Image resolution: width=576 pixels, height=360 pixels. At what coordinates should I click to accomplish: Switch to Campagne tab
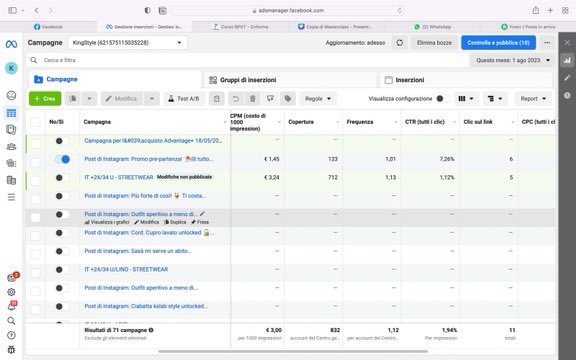[115, 79]
